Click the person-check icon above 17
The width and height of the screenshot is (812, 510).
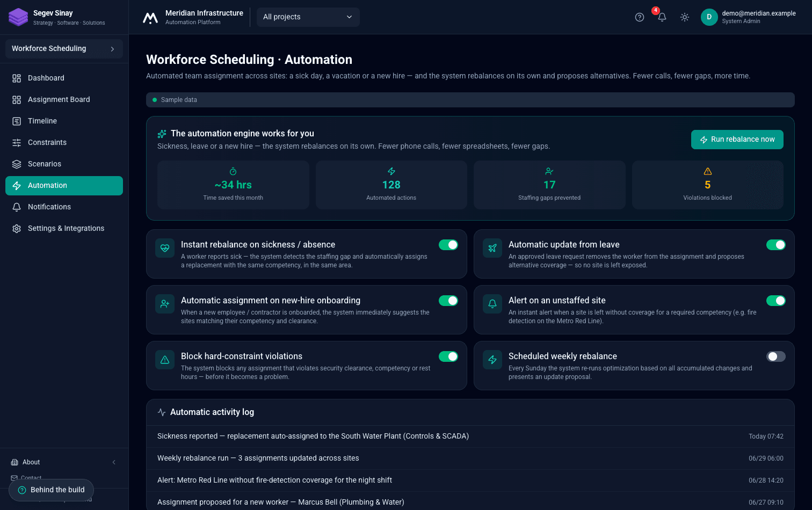pyautogui.click(x=549, y=171)
